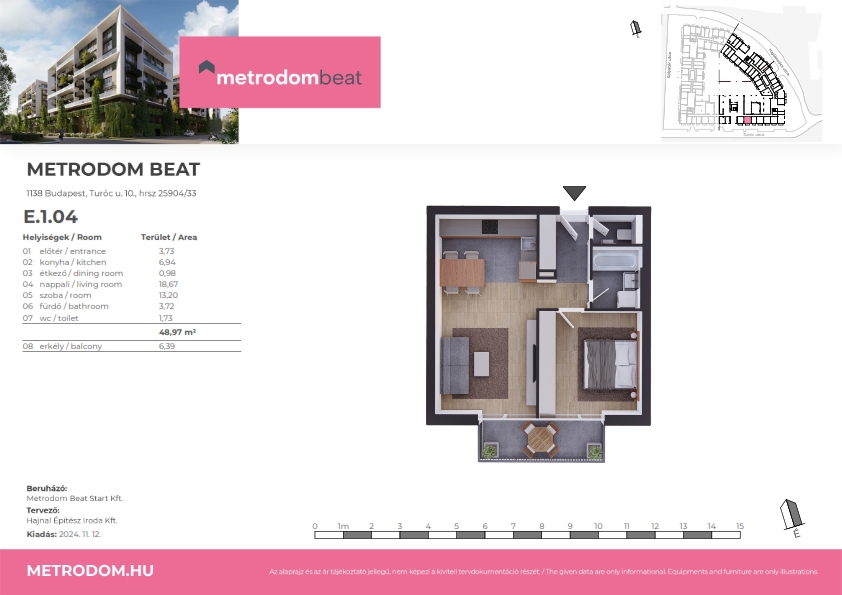Click the pink metrodombeat logo banner

(280, 72)
